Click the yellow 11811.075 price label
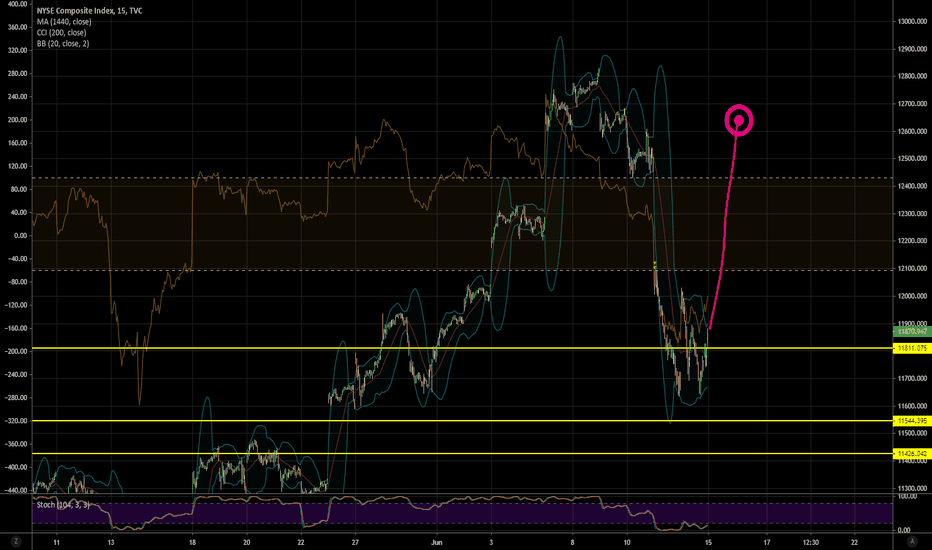 (912, 348)
